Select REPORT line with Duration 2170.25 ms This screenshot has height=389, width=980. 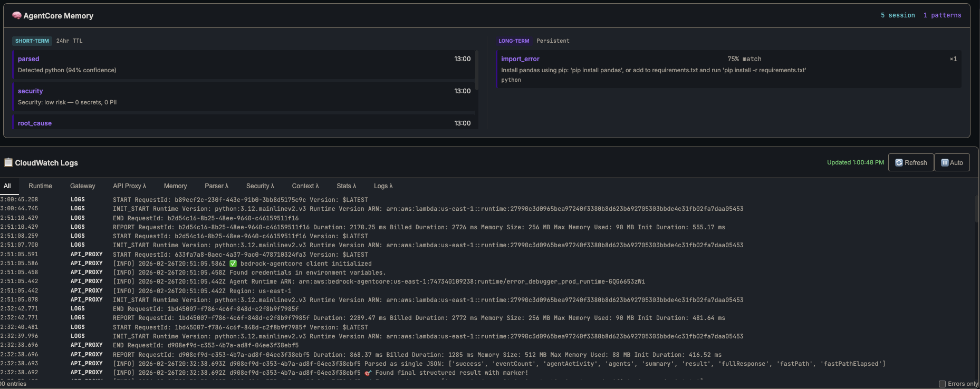click(x=488, y=227)
